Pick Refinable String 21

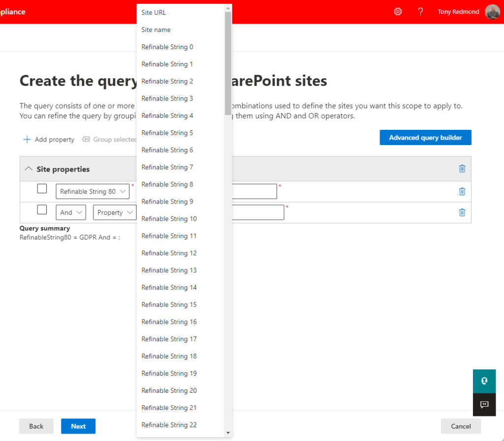point(180,407)
